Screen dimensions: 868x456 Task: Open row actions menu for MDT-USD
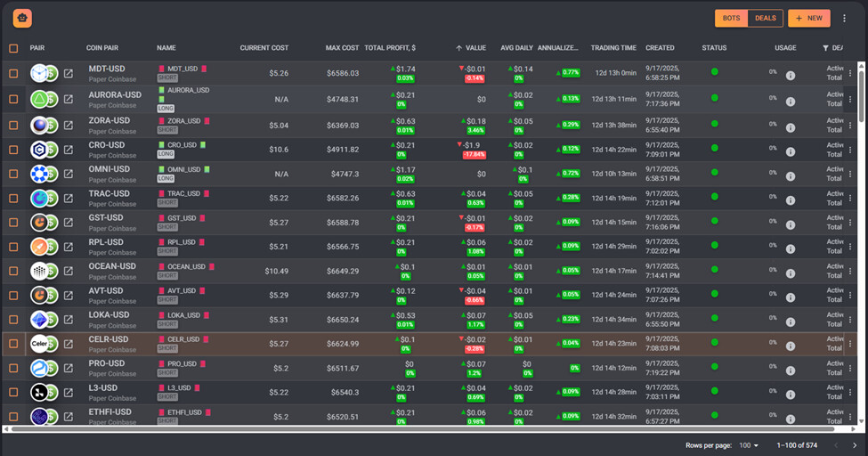[849, 74]
